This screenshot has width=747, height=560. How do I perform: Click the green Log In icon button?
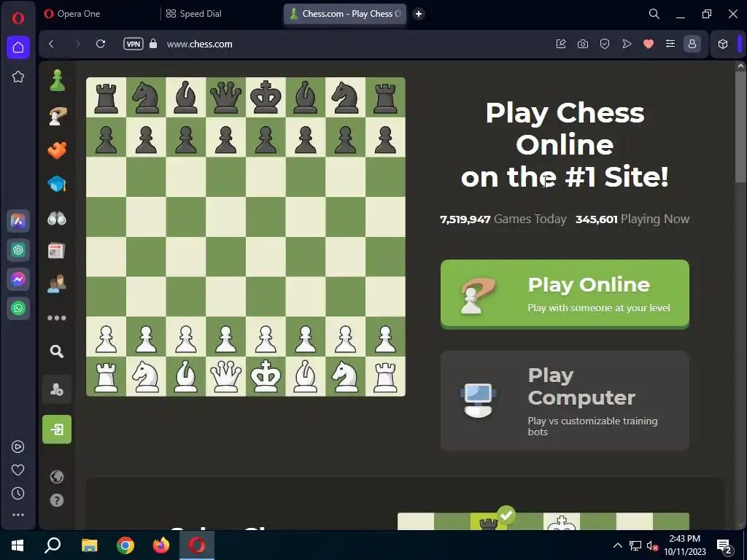(57, 429)
